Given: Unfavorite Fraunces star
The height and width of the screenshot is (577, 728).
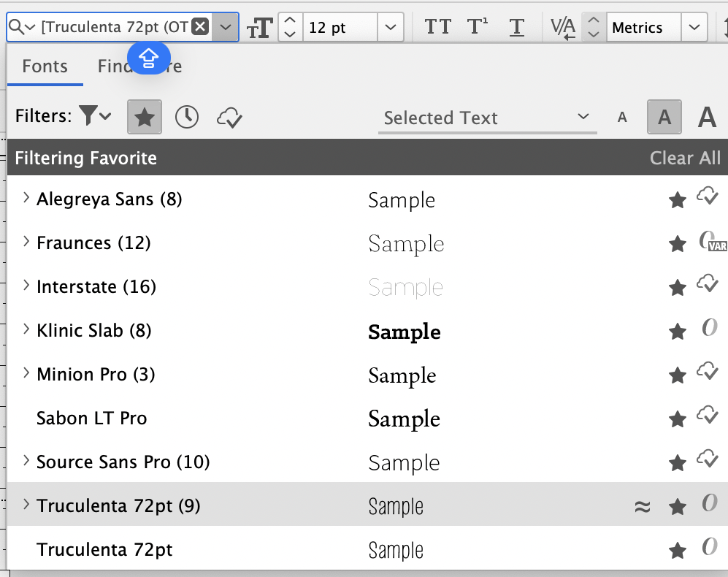Looking at the screenshot, I should click(678, 244).
